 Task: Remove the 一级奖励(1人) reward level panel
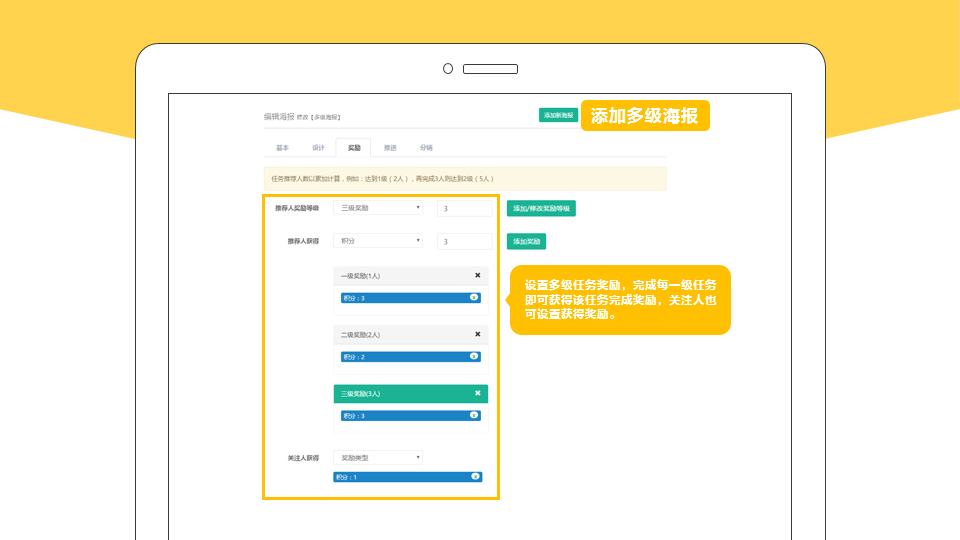click(477, 275)
